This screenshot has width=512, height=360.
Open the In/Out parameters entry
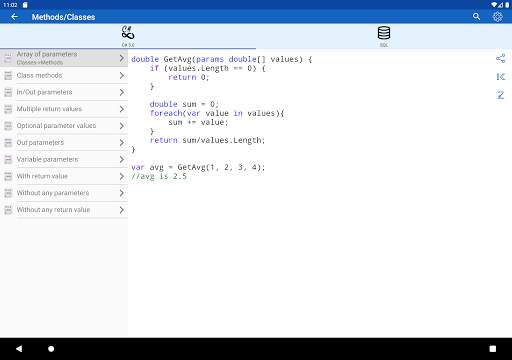click(64, 92)
